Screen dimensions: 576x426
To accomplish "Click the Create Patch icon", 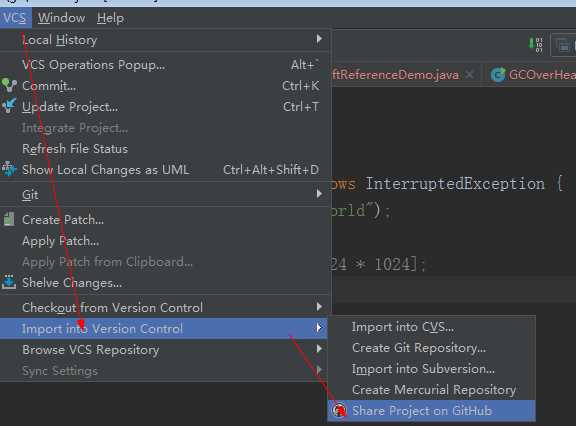I will [9, 219].
